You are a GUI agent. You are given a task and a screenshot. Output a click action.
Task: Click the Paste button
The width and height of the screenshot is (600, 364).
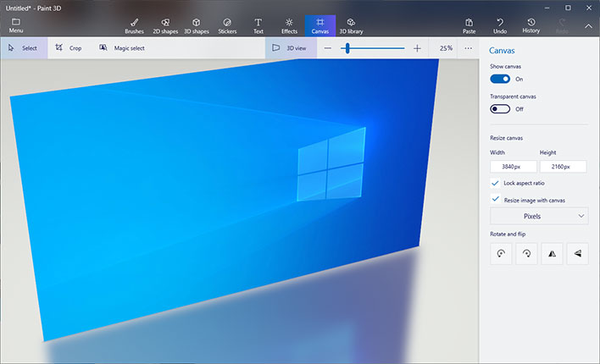pos(469,26)
